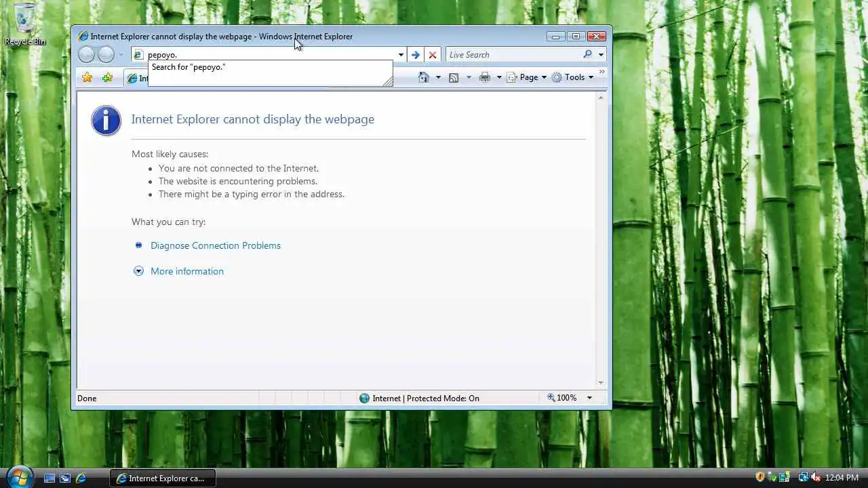The height and width of the screenshot is (488, 868).
Task: Click the Print toolbar icon
Action: 484,77
